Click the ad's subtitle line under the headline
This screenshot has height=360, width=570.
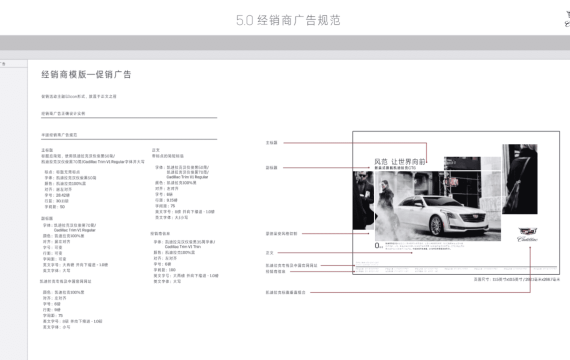395,168
